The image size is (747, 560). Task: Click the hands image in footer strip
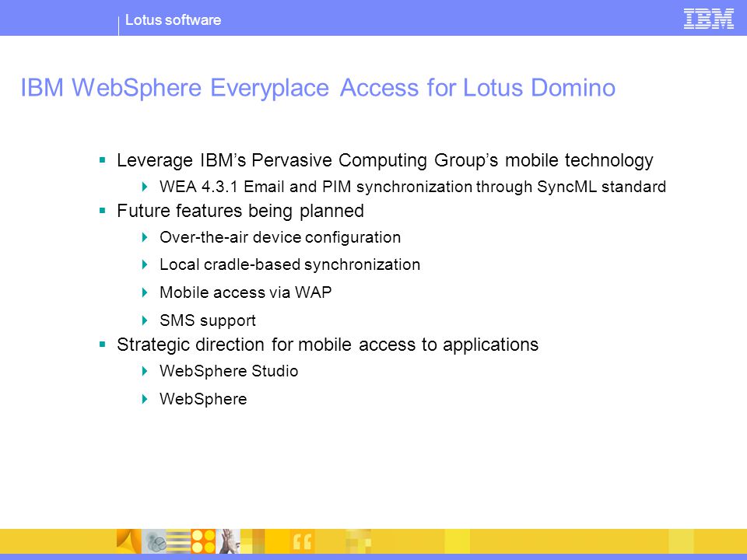click(x=228, y=541)
